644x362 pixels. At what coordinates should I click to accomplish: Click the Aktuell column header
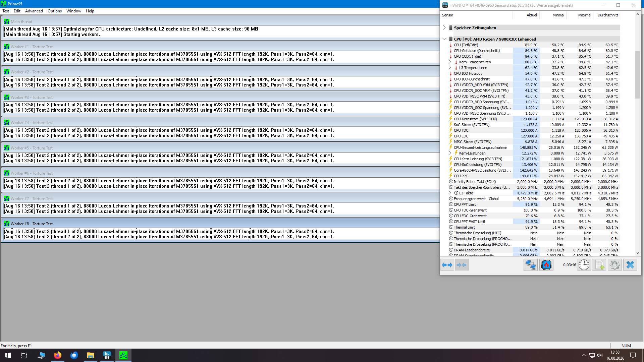[x=526, y=15]
